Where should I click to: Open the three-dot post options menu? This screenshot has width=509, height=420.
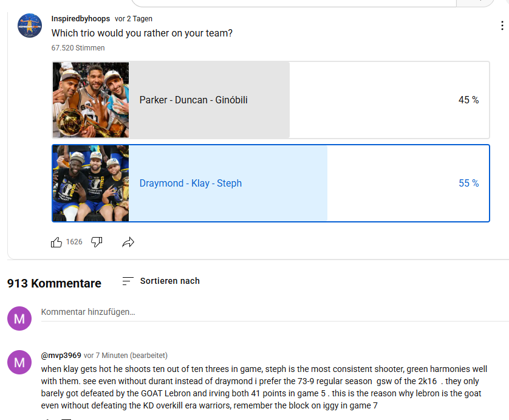pos(502,26)
